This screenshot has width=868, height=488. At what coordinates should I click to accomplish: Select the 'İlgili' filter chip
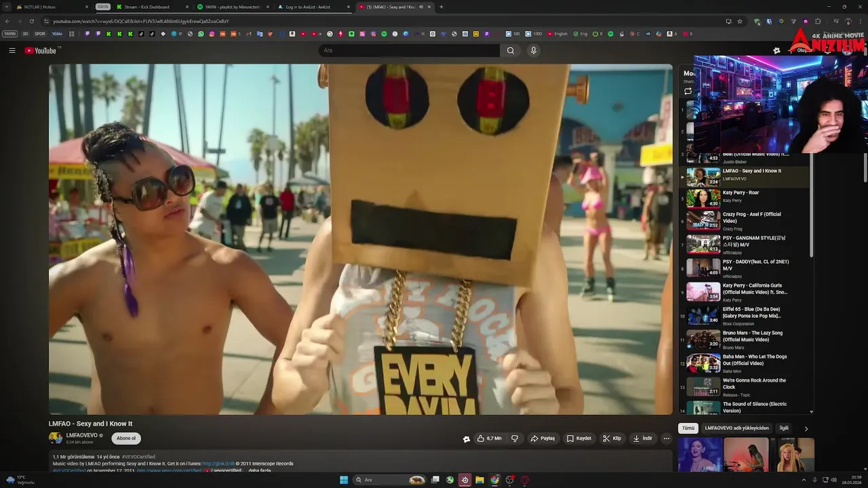click(x=784, y=428)
